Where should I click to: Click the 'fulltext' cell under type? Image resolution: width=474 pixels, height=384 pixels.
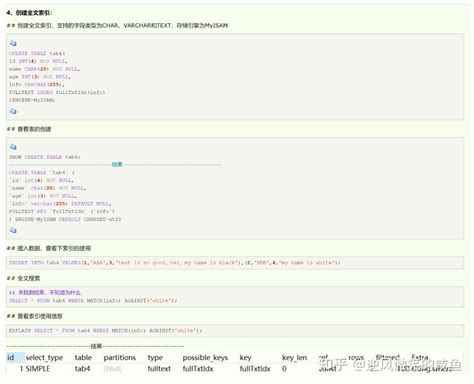(x=159, y=369)
